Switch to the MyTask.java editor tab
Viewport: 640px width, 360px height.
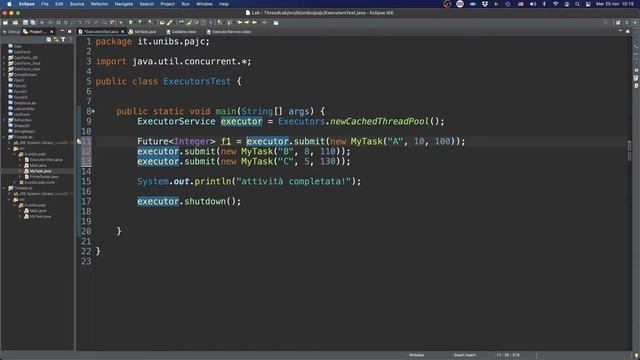142,32
